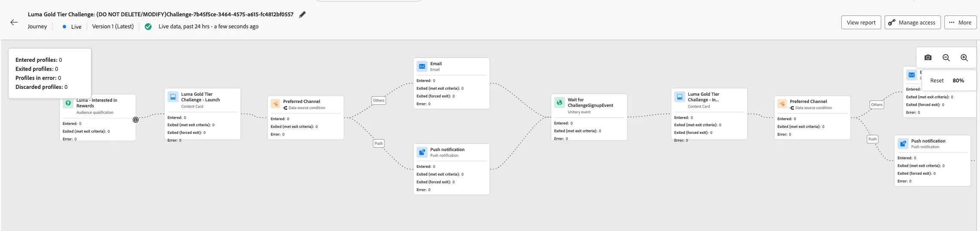980x231 pixels.
Task: Click the first Push path label
Action: (x=378, y=143)
